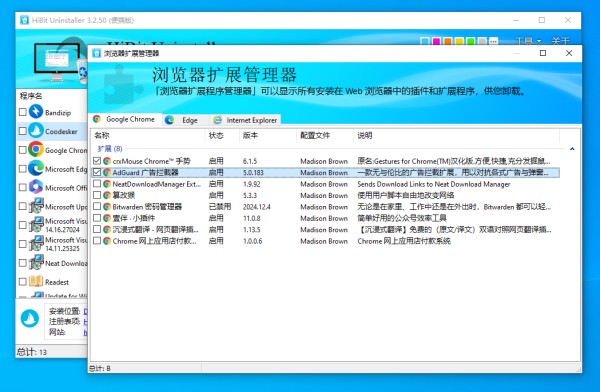Click 'Sends Download Links to Neat Download Manager' description

coord(434,184)
